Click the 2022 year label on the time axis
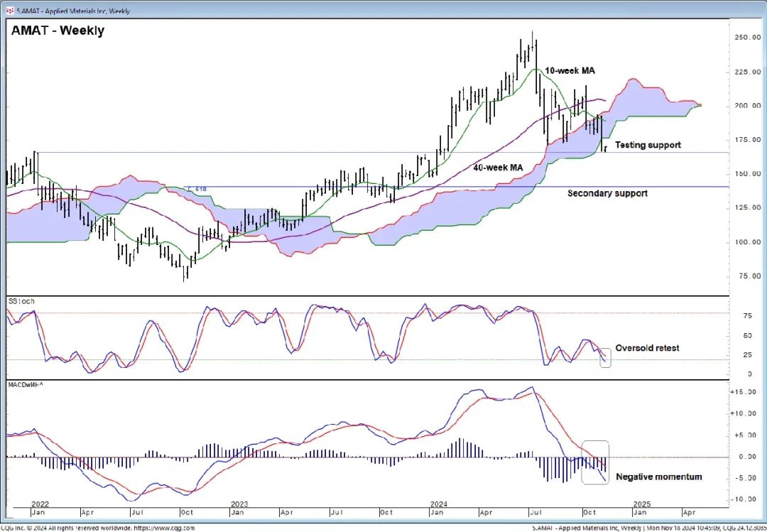Image resolution: width=767 pixels, height=532 pixels. pos(39,504)
